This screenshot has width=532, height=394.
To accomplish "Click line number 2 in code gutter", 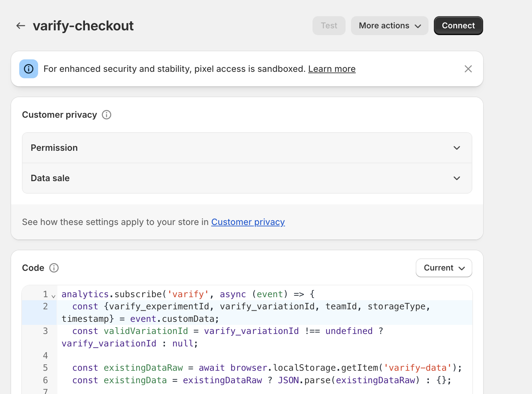I will [46, 306].
